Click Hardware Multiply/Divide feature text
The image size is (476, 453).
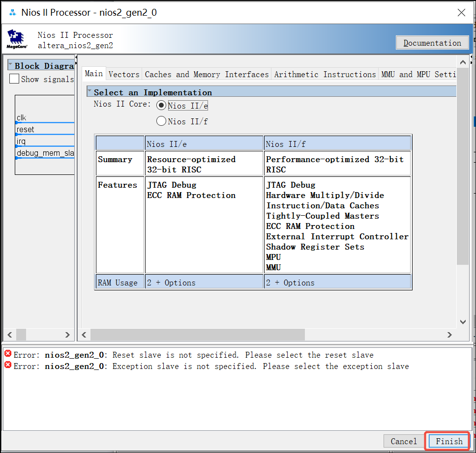(x=325, y=196)
